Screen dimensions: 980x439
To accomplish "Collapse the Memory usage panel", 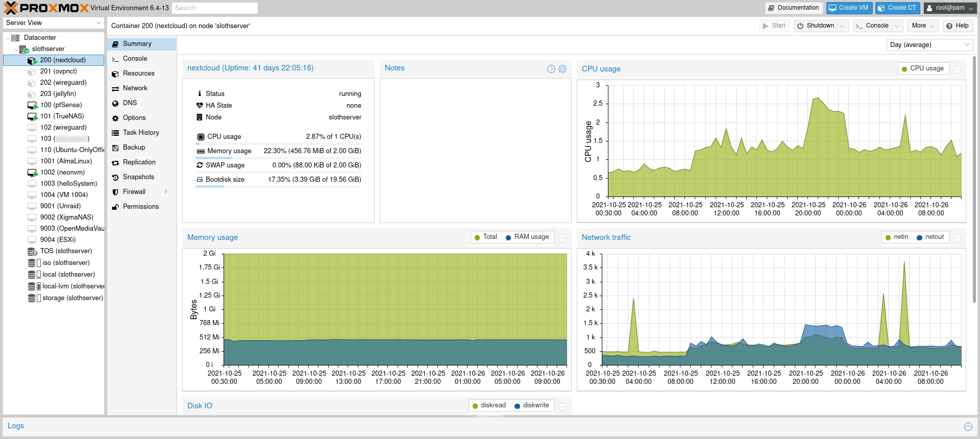I will 562,238.
